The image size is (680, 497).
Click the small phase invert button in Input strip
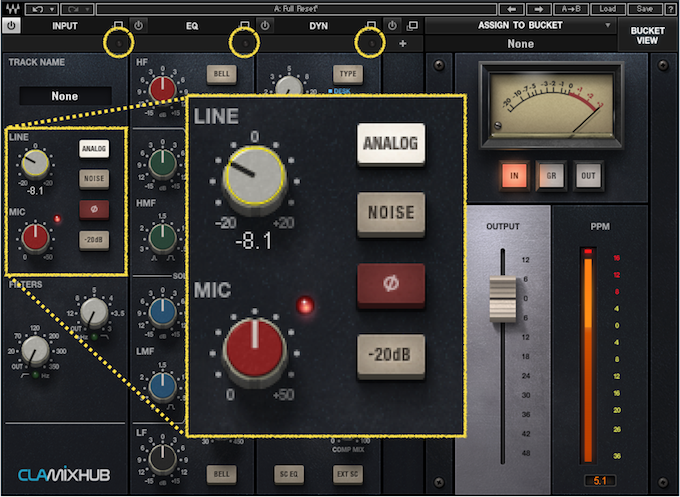point(94,209)
